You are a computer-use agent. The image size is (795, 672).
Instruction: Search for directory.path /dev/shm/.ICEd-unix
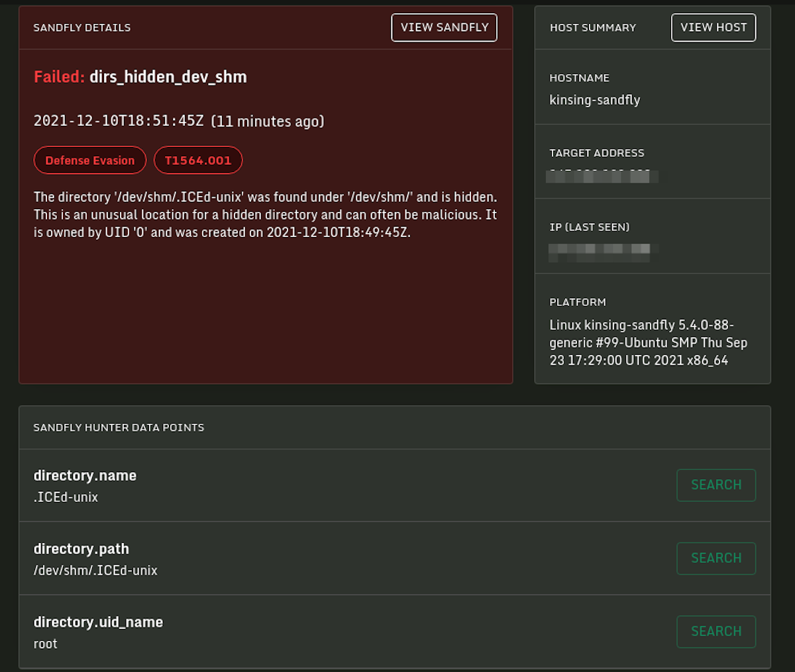pyautogui.click(x=716, y=558)
